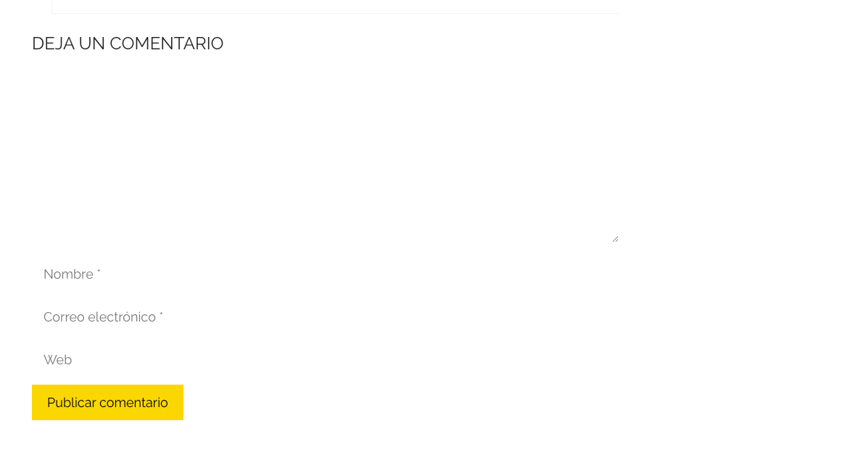
Task: Click the DEJA UN COMENTARIO heading
Action: coord(128,44)
